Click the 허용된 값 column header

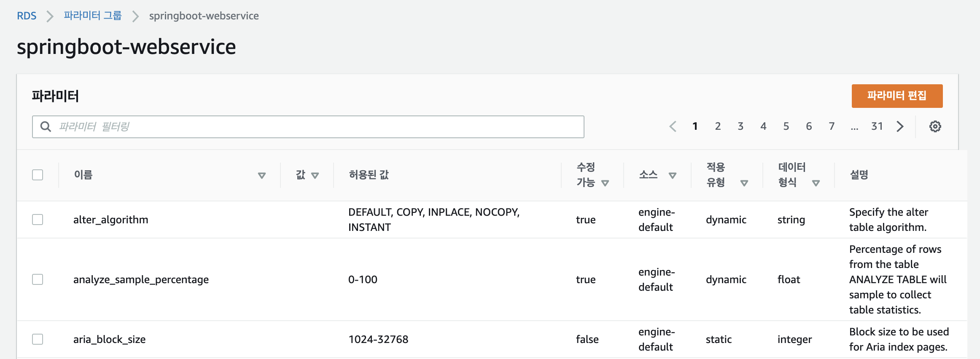(369, 175)
